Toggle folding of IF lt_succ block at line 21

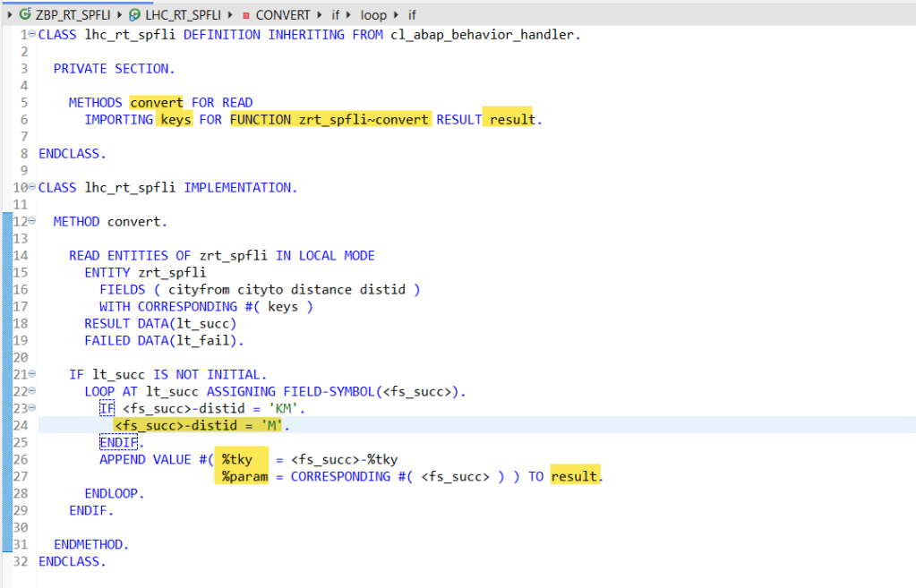pyautogui.click(x=32, y=375)
